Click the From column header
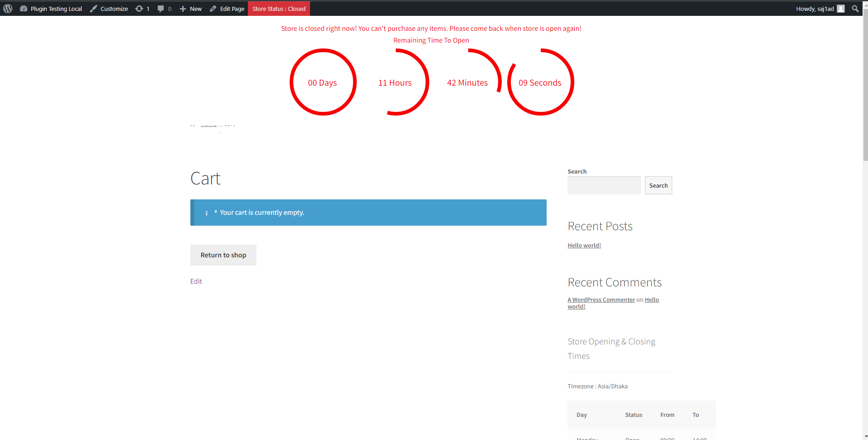This screenshot has height=440, width=868. [x=667, y=415]
